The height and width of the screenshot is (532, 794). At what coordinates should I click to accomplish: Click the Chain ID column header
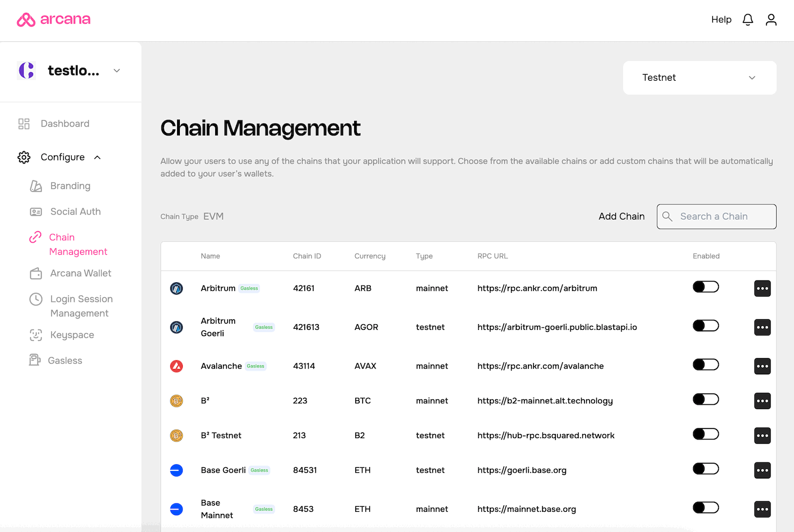[x=307, y=256]
